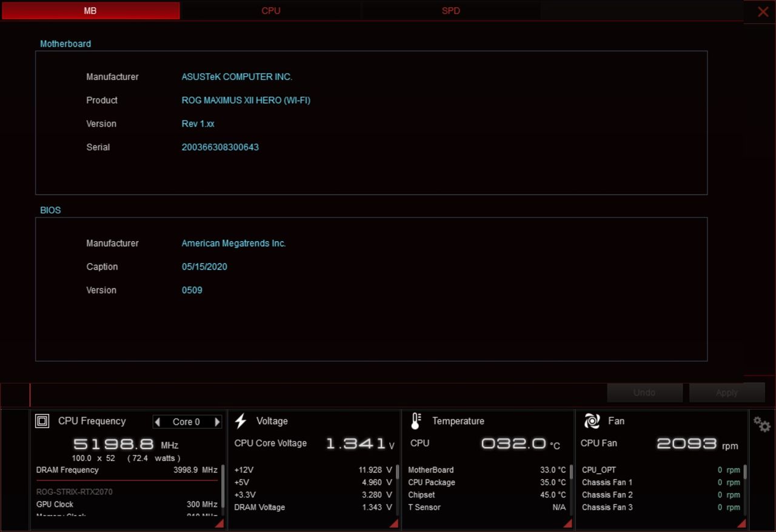Click the Chipset 45.0 °C row

487,495
